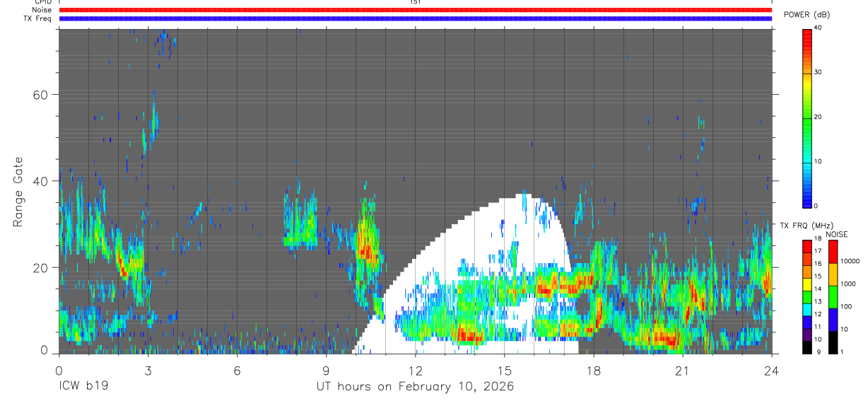Click the '20' label on the POWER scale

[x=819, y=117]
